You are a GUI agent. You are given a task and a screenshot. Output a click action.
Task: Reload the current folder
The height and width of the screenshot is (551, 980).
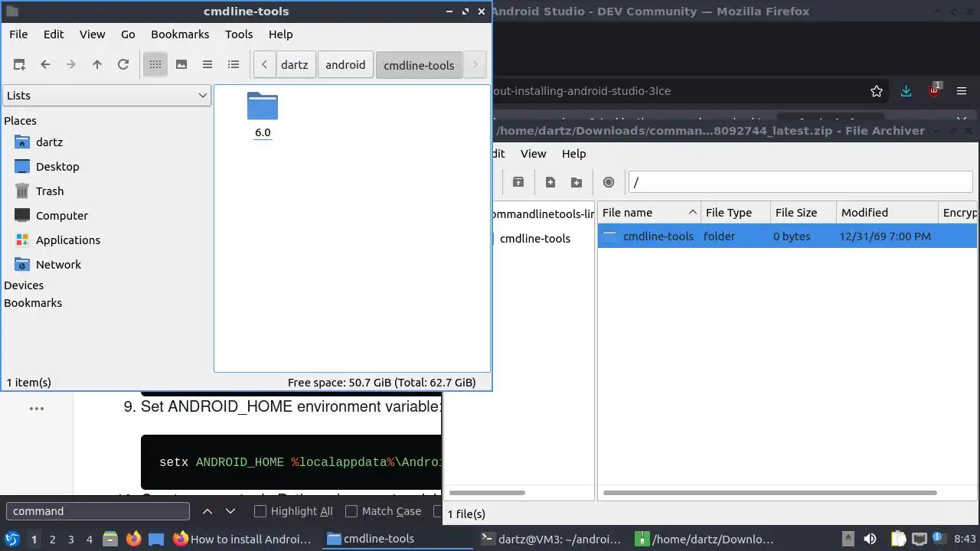click(123, 65)
